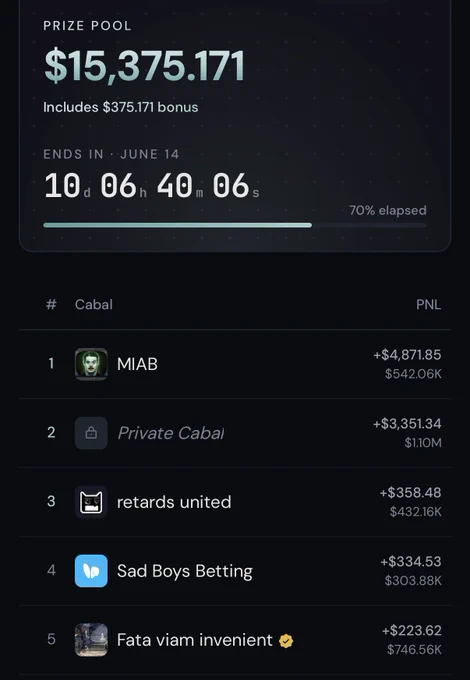Select the retards united cabal name
This screenshot has width=470, height=680.
tap(174, 502)
